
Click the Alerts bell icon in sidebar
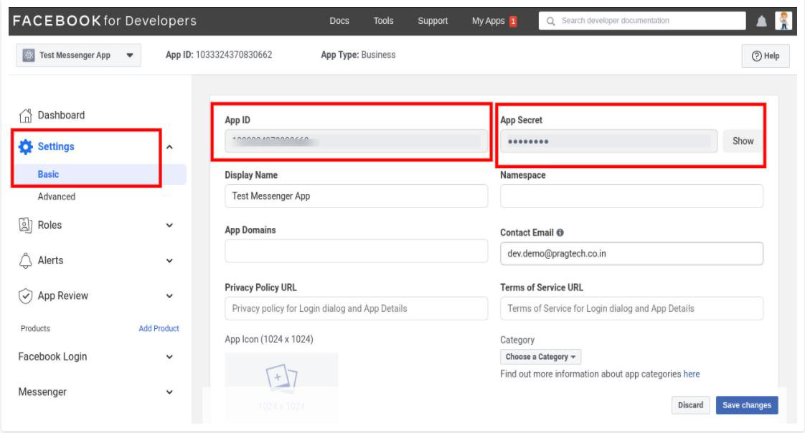pyautogui.click(x=25, y=260)
